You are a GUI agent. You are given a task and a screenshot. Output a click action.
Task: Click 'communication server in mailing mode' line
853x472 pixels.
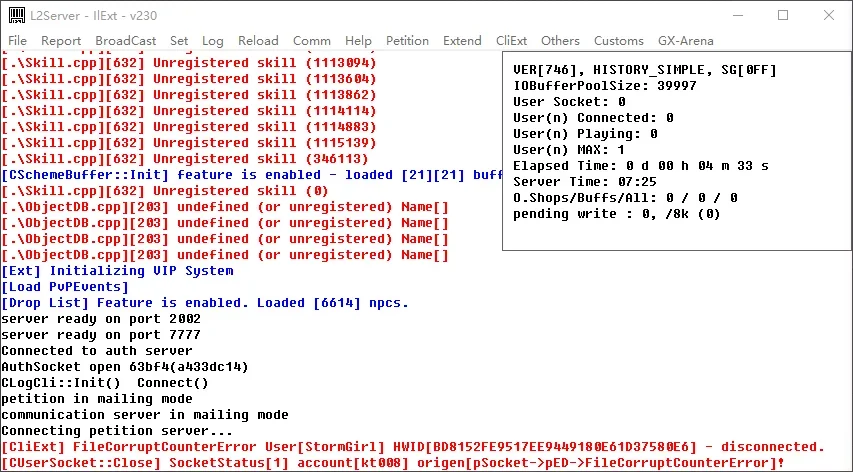(x=145, y=415)
